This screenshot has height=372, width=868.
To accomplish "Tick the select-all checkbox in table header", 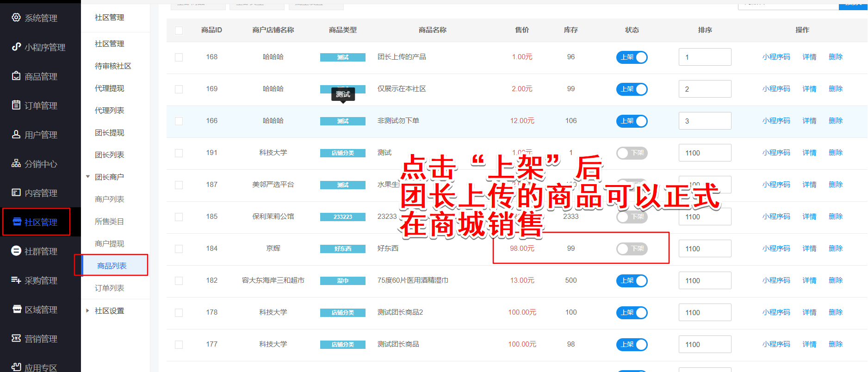I will coord(179,31).
